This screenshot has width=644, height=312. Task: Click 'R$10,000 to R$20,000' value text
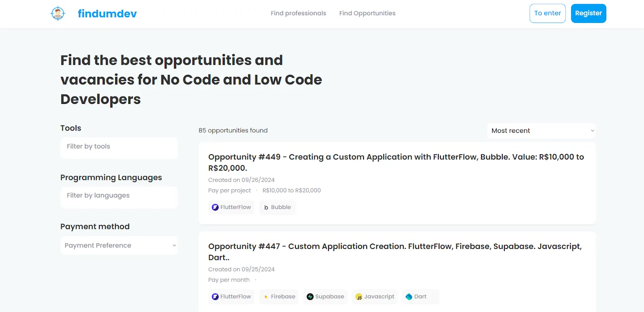[292, 190]
